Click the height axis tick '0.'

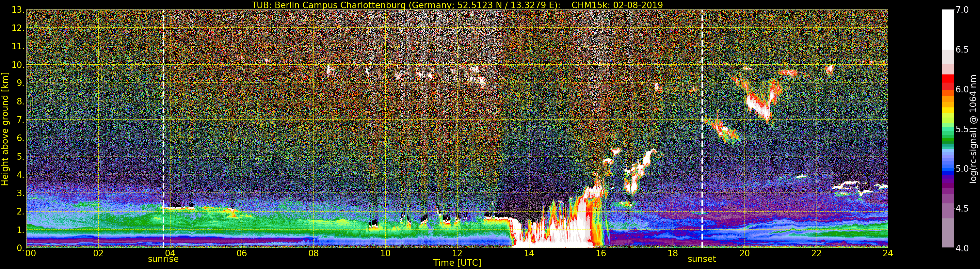tap(21, 248)
